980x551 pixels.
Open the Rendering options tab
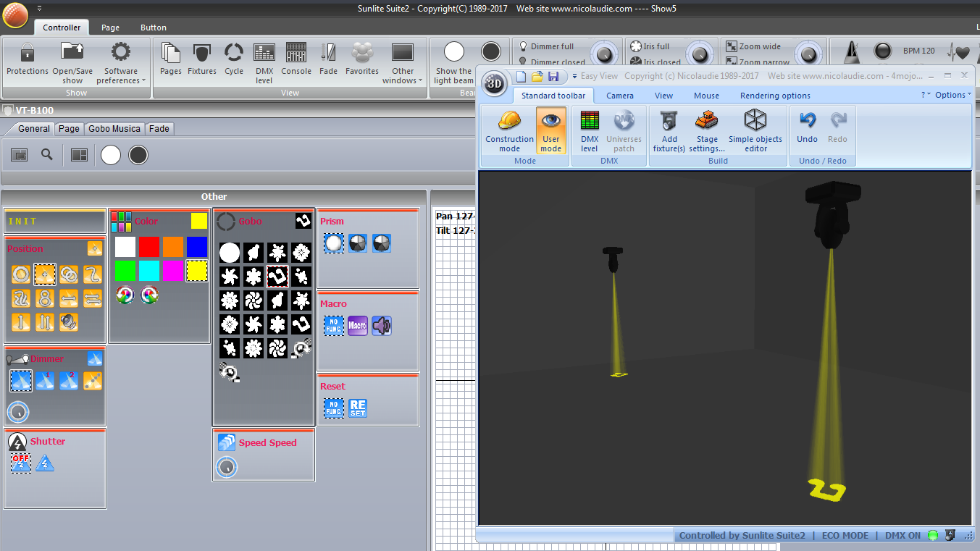click(775, 96)
